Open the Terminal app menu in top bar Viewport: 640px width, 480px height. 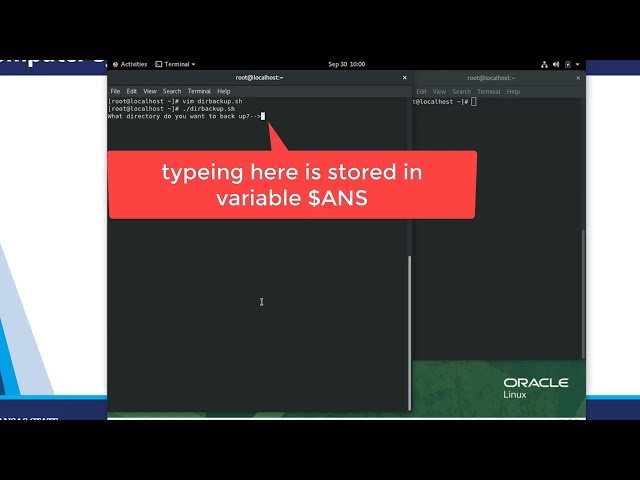pos(176,64)
